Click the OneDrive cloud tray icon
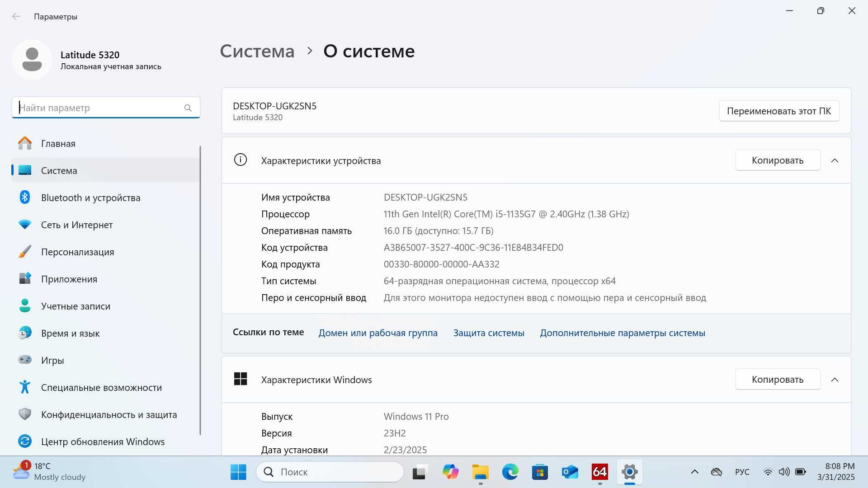The height and width of the screenshot is (488, 868). [x=716, y=472]
